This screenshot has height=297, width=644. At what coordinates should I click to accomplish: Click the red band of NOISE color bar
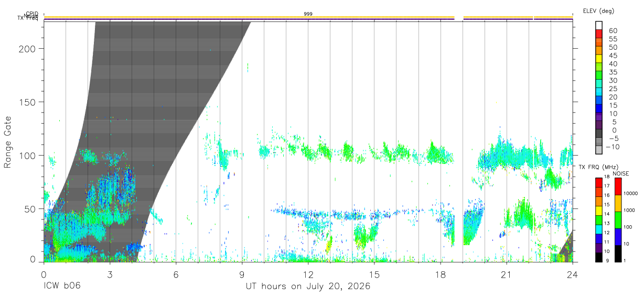coord(618,187)
